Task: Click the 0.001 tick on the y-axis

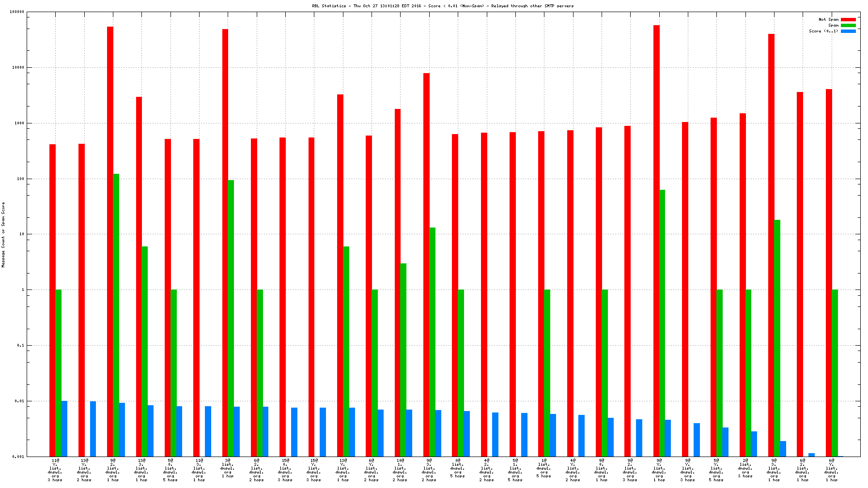Action: [18, 457]
